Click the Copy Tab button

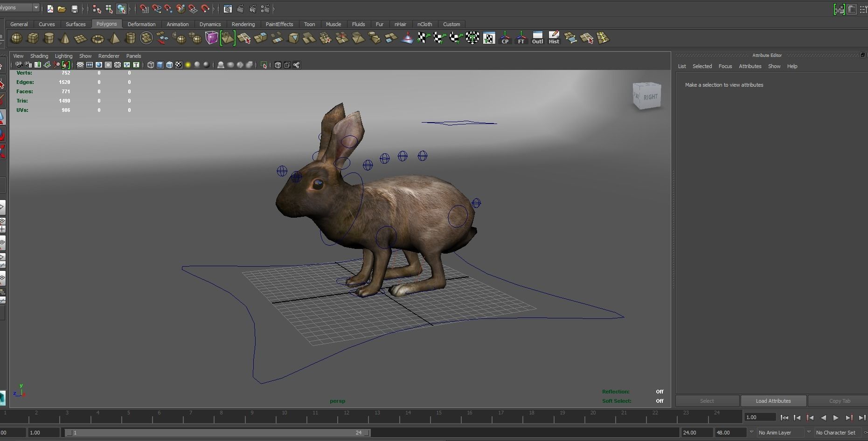click(x=839, y=401)
